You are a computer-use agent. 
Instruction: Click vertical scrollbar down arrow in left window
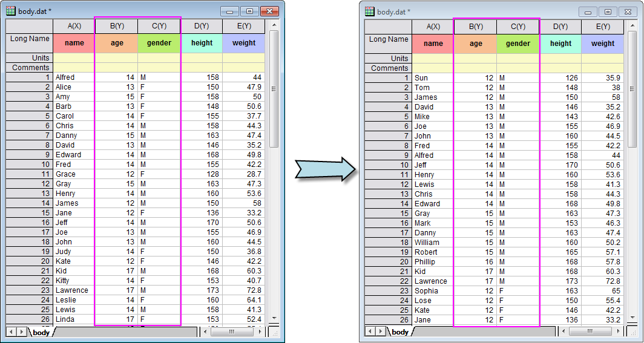(x=274, y=318)
